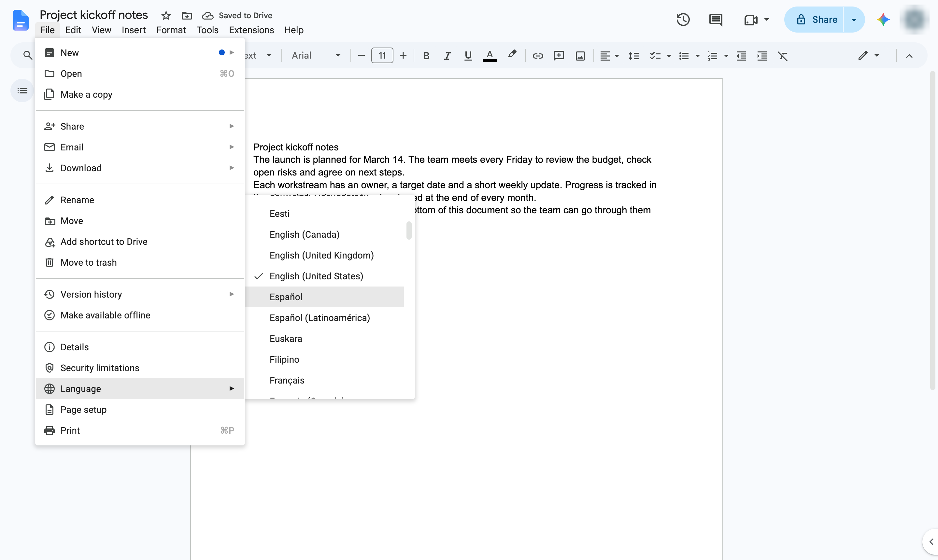Click Page setup in File menu
The height and width of the screenshot is (560, 938).
(x=140, y=410)
